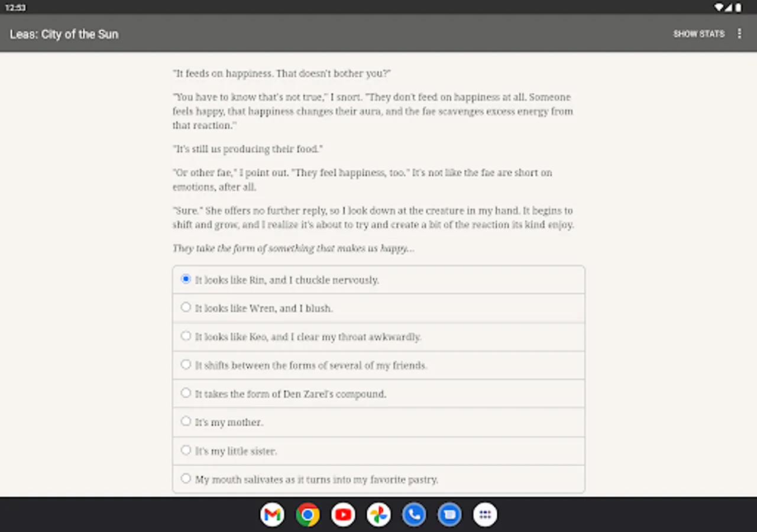The width and height of the screenshot is (757, 532).
Task: Launch Chrome from the dock
Action: pos(308,515)
